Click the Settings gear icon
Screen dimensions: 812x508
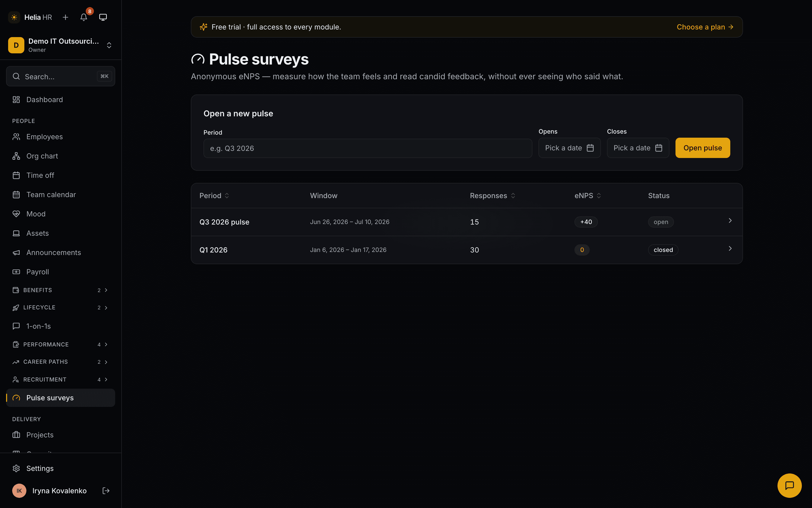click(x=16, y=468)
